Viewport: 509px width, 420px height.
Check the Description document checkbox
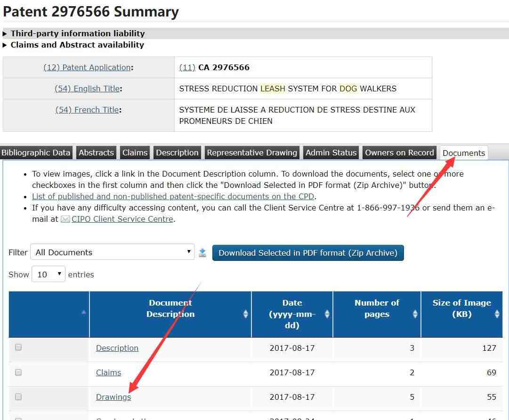tap(18, 347)
